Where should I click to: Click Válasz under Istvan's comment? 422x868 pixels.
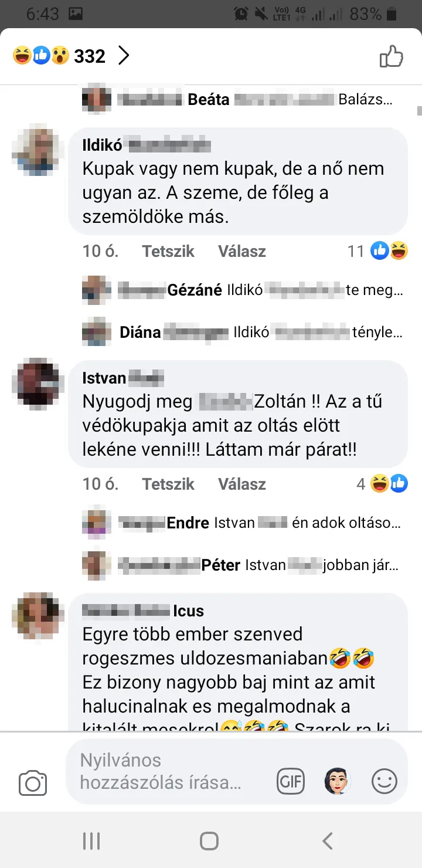pyautogui.click(x=242, y=484)
